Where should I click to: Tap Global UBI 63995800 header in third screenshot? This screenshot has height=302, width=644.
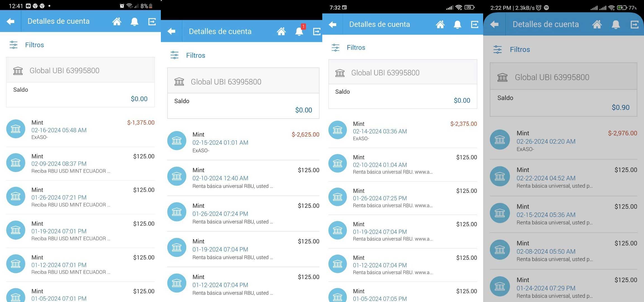(402, 73)
